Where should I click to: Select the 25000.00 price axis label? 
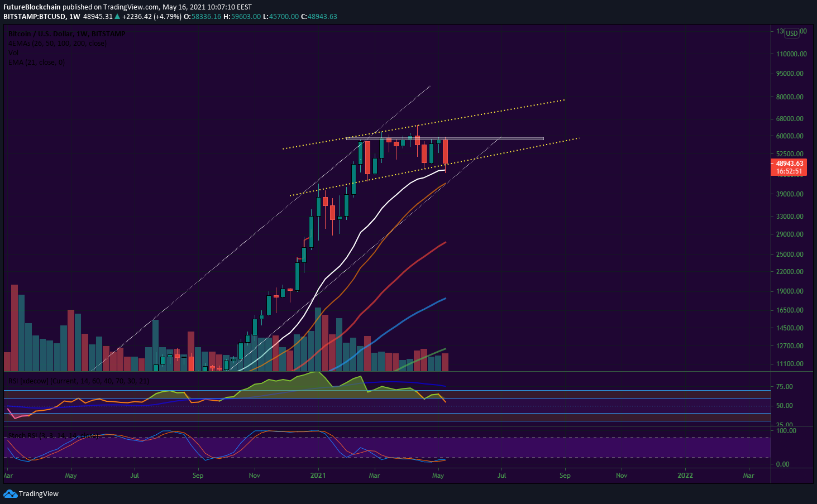pos(790,255)
